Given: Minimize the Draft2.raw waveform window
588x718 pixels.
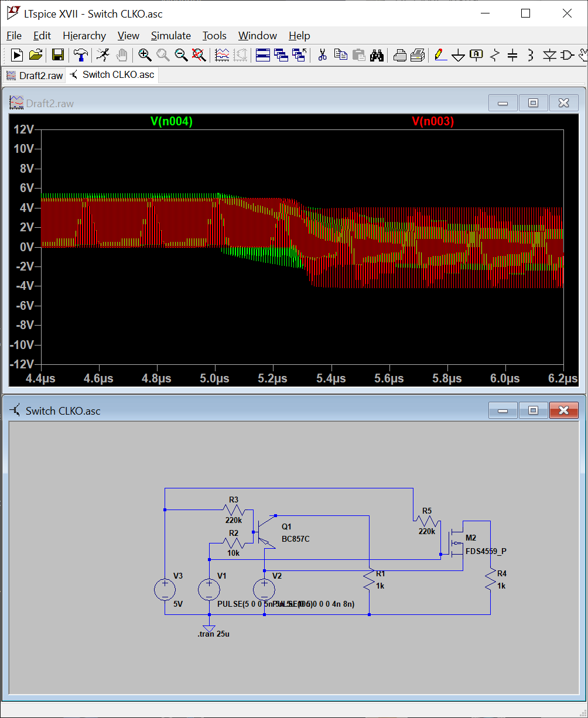Looking at the screenshot, I should pyautogui.click(x=503, y=103).
